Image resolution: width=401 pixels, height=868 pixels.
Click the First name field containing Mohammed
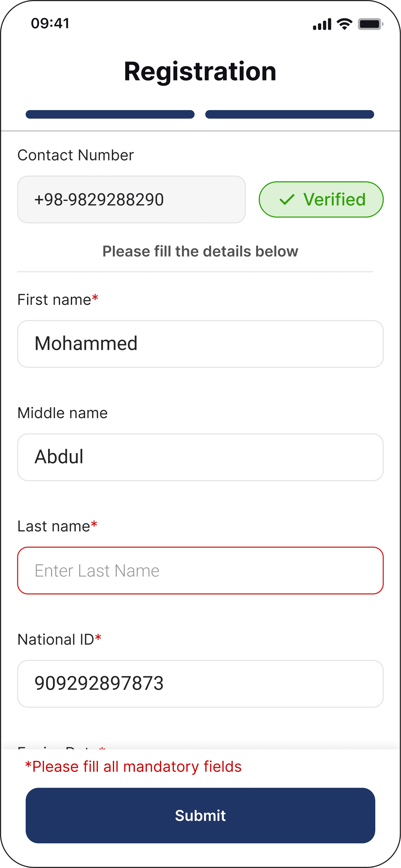pyautogui.click(x=200, y=344)
